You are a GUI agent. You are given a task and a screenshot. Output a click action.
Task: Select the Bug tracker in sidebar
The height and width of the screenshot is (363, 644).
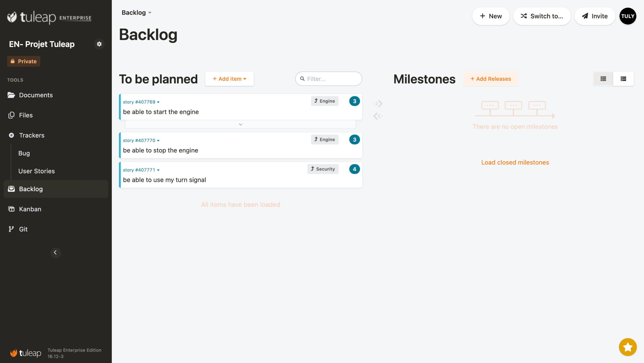(x=24, y=153)
